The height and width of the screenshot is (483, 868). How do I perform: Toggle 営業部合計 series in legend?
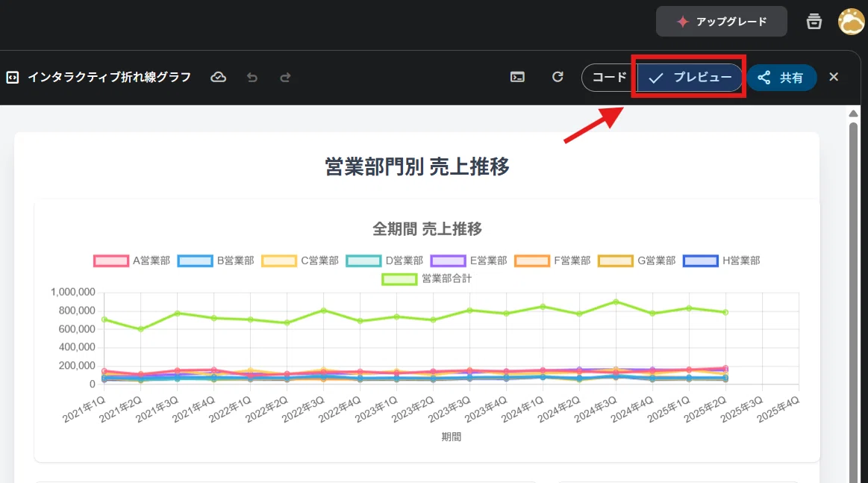(x=427, y=278)
